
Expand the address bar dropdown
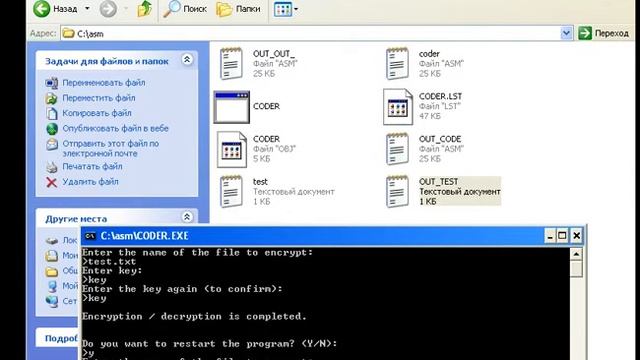pyautogui.click(x=566, y=33)
